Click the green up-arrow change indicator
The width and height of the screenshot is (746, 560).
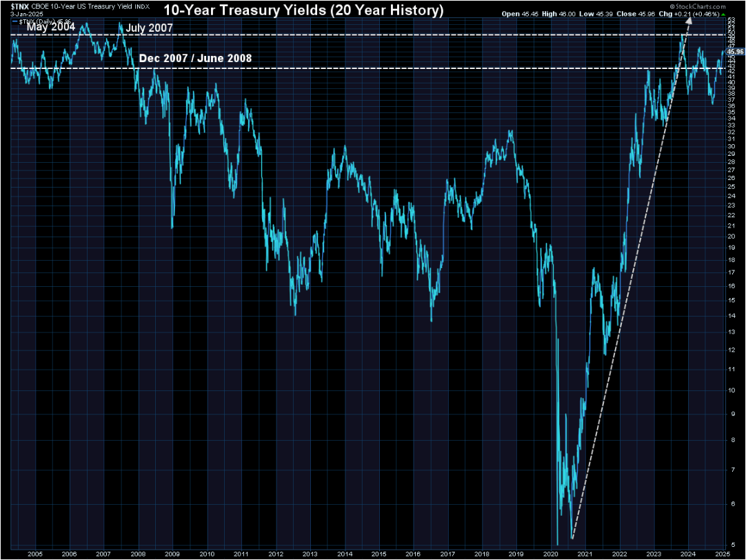pyautogui.click(x=723, y=14)
